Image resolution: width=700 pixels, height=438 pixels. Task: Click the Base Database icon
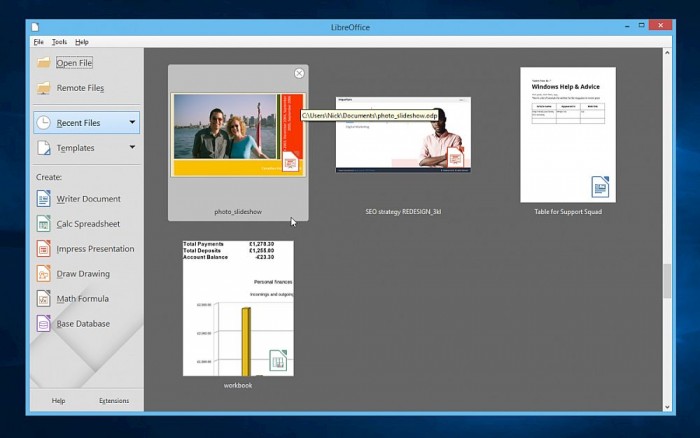click(x=43, y=323)
